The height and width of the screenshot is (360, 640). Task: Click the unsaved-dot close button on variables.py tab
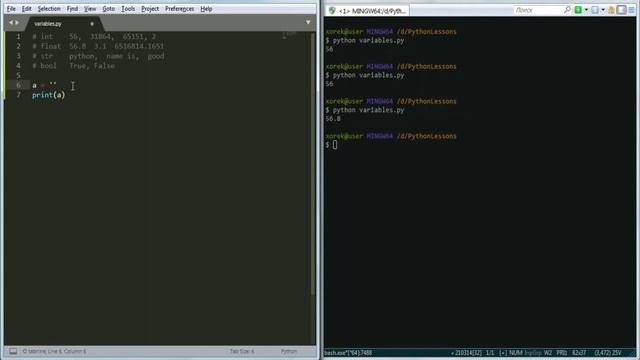[92, 24]
